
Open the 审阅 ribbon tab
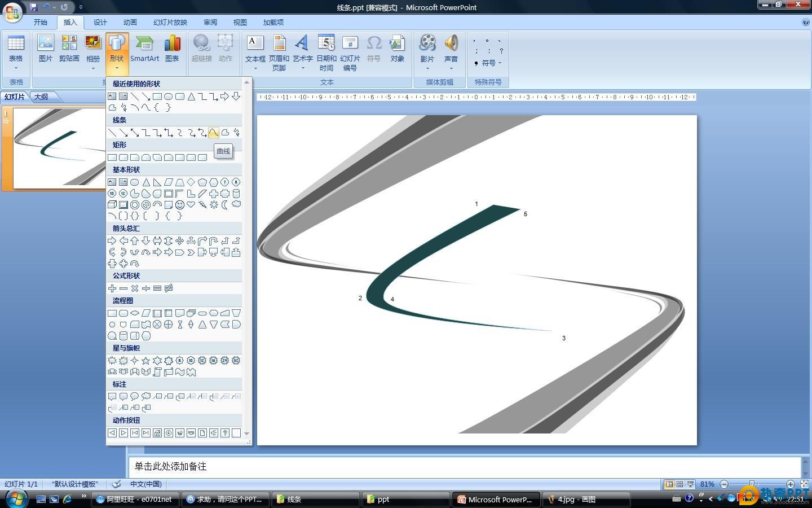210,22
